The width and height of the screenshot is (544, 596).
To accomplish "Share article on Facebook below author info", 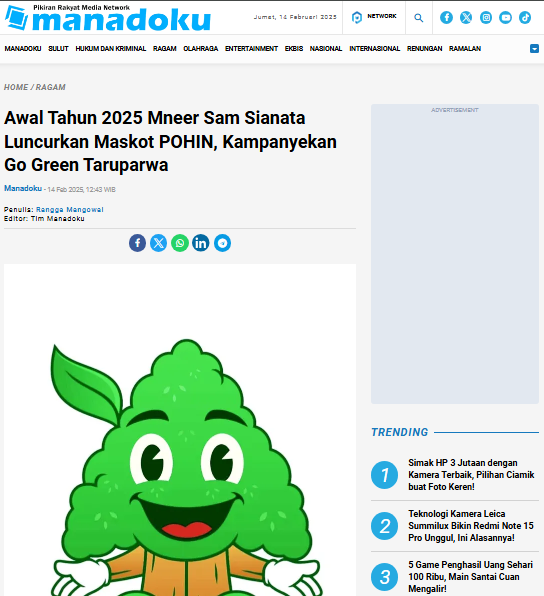I will [x=137, y=243].
